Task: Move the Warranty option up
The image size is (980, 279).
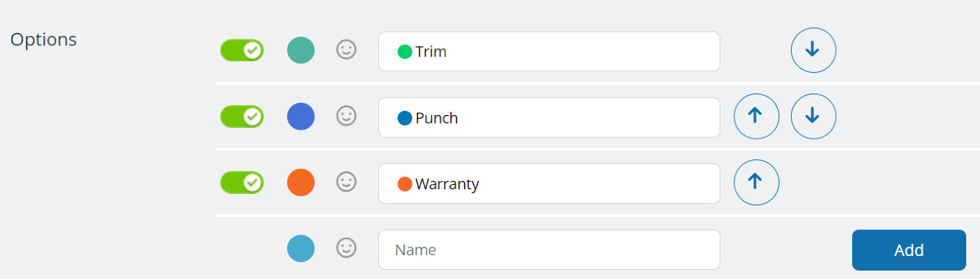Action: (x=756, y=182)
